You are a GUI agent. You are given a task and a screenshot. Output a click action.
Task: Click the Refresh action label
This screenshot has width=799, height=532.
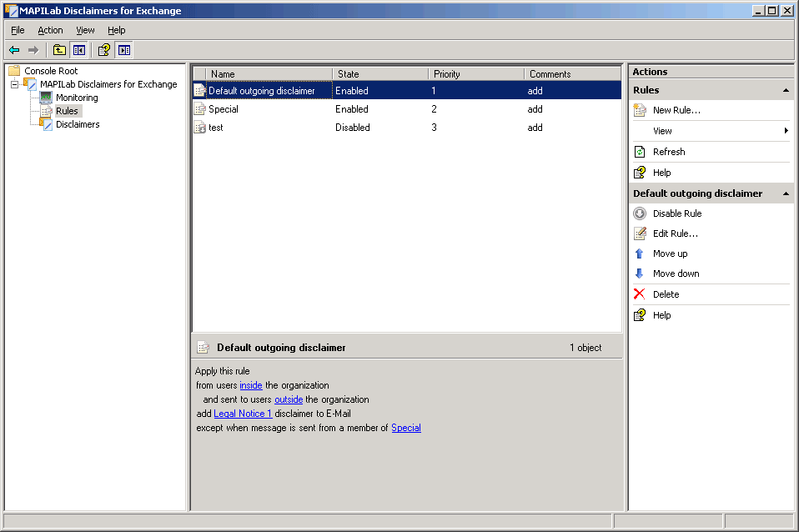[x=669, y=152]
